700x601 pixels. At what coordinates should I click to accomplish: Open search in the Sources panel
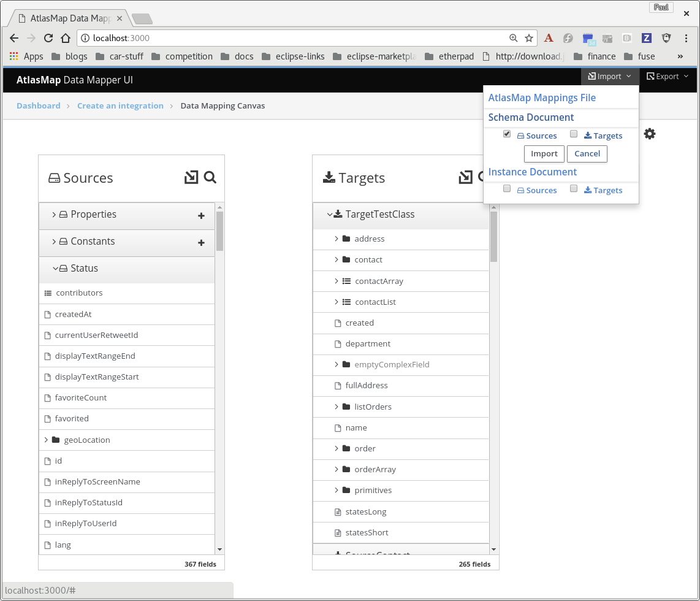(x=210, y=177)
